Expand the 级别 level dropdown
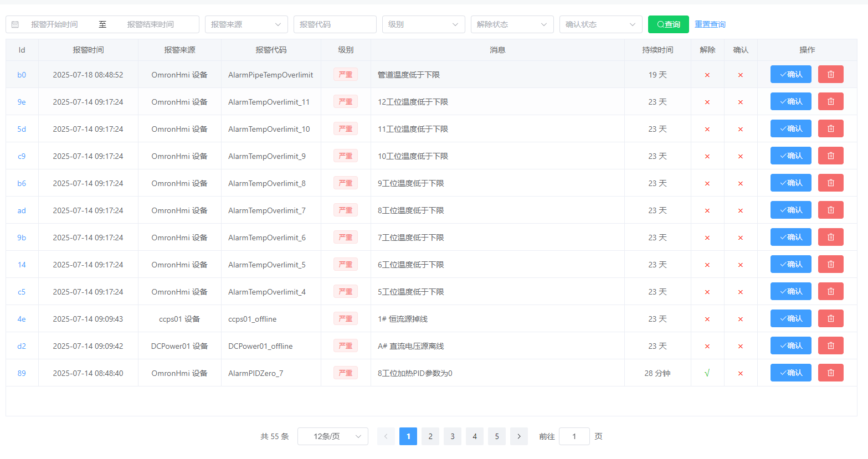 click(423, 24)
